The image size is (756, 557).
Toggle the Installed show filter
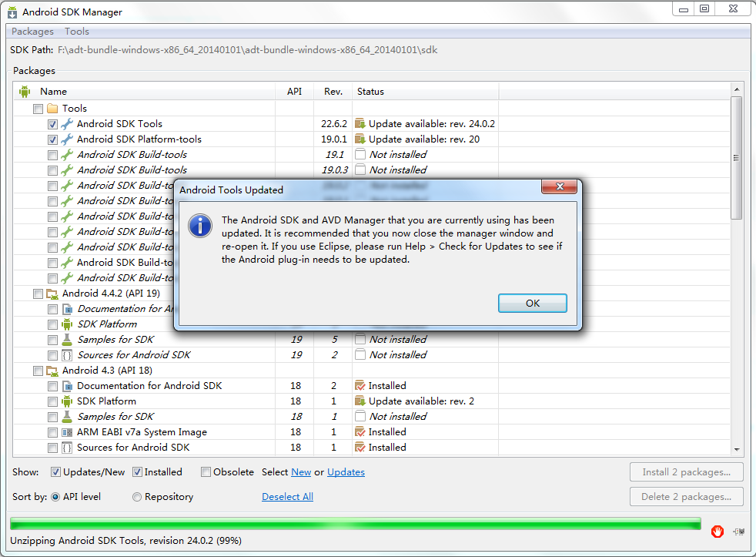pyautogui.click(x=137, y=472)
